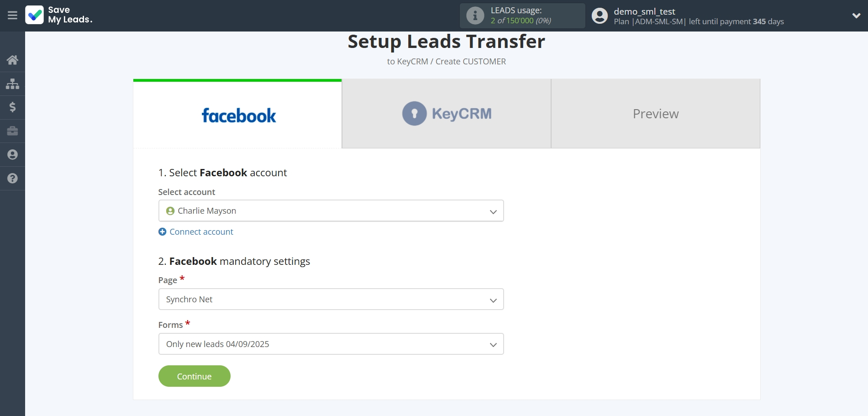The height and width of the screenshot is (416, 868).
Task: Check the LEADS usage progress indicator
Action: (x=521, y=21)
